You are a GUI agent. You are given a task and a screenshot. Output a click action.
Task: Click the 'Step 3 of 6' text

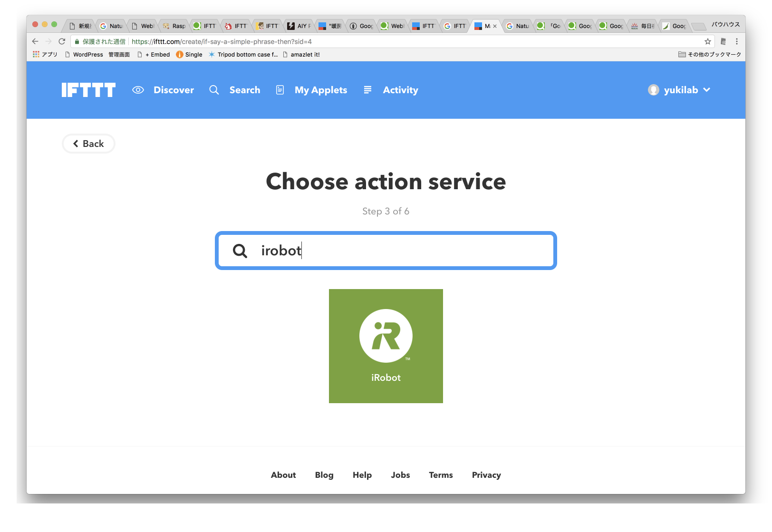coord(386,211)
